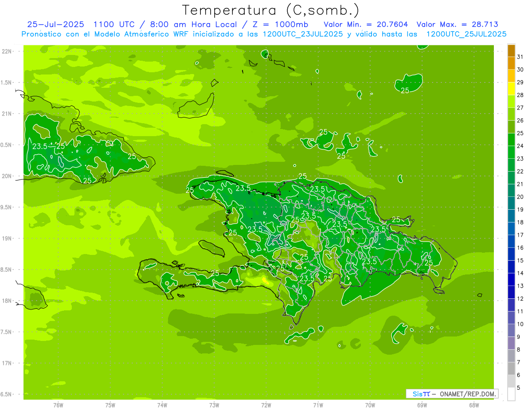Select the valid-until time "1200UTC_25JUL2025"
This screenshot has height=411, width=532.
click(466, 34)
